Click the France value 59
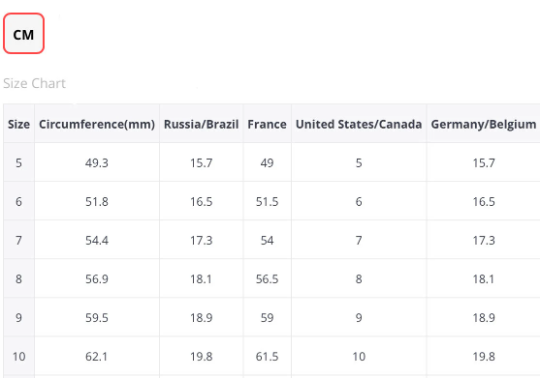 click(267, 317)
